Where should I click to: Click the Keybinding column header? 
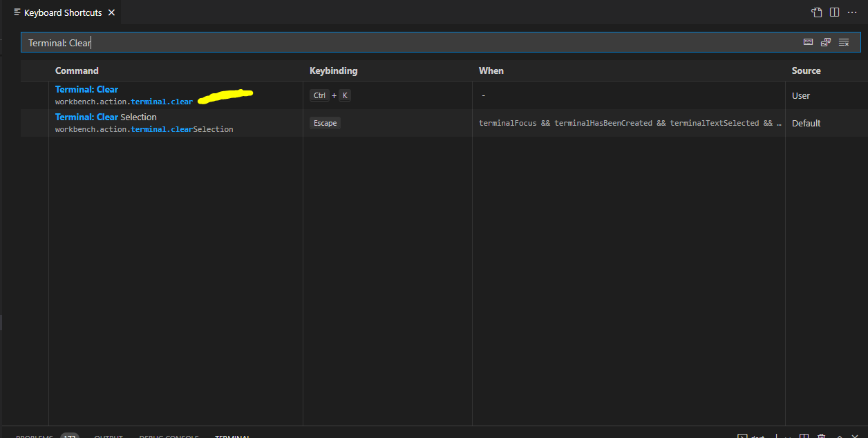tap(333, 70)
